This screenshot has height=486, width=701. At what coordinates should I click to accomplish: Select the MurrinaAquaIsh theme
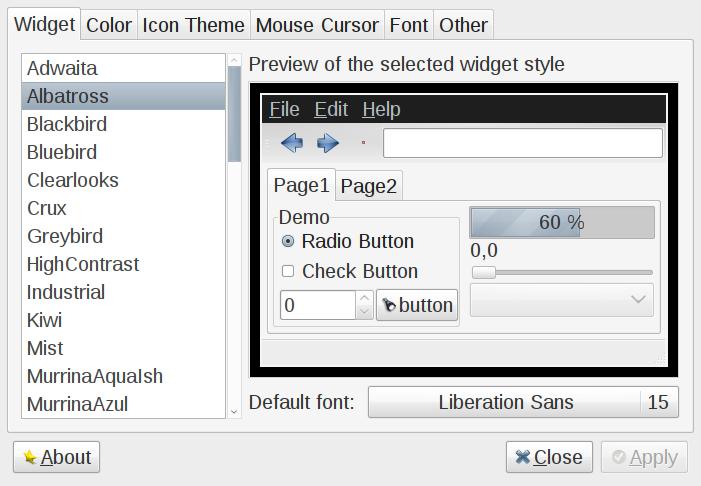tap(123, 376)
